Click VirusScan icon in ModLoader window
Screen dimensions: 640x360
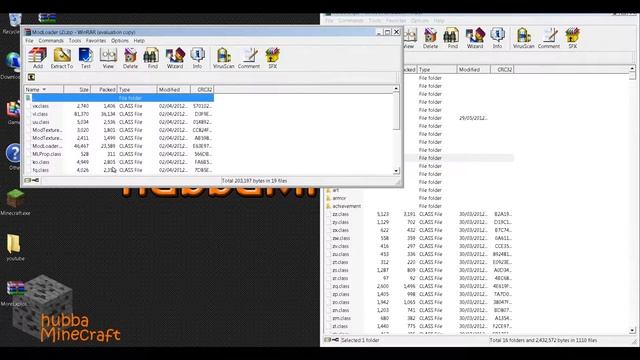pos(224,58)
